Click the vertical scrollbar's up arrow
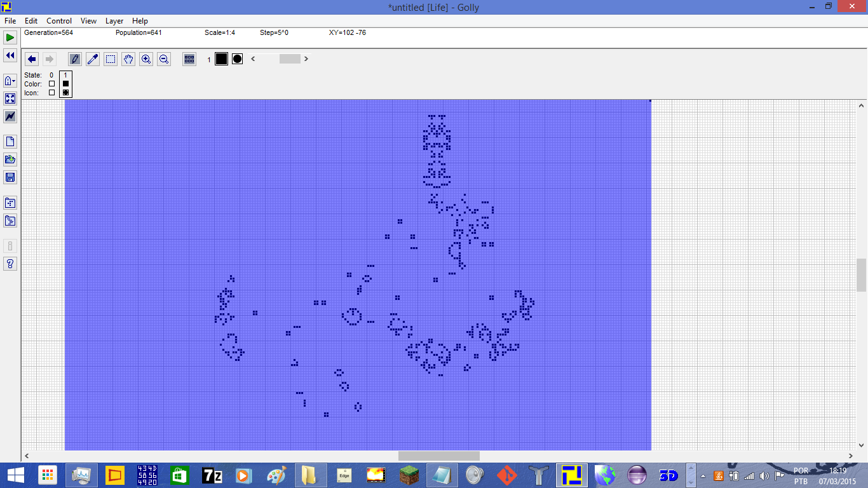This screenshot has width=868, height=488. point(862,105)
